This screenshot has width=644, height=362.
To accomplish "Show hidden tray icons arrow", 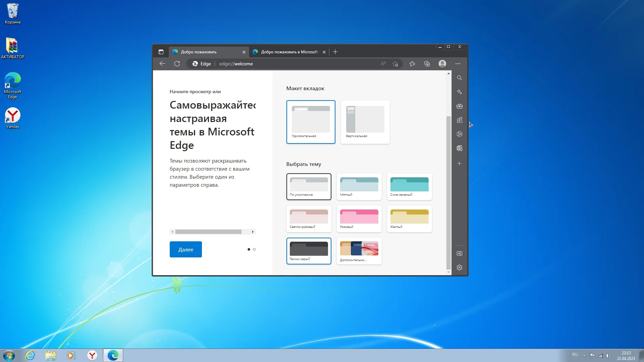I will click(584, 356).
